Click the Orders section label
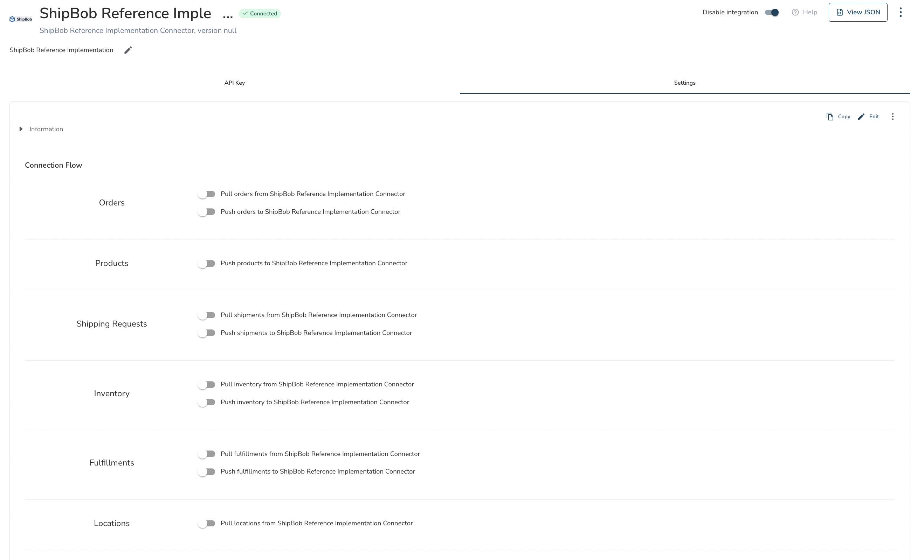924x560 pixels. [x=112, y=203]
